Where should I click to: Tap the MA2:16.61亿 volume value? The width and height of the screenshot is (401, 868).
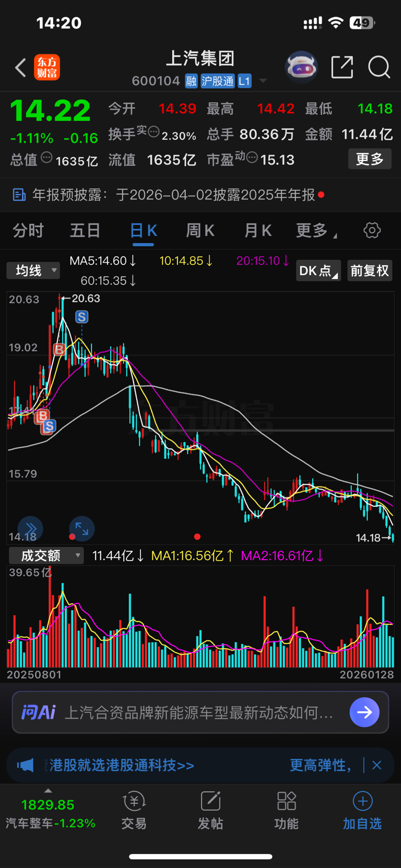(282, 556)
